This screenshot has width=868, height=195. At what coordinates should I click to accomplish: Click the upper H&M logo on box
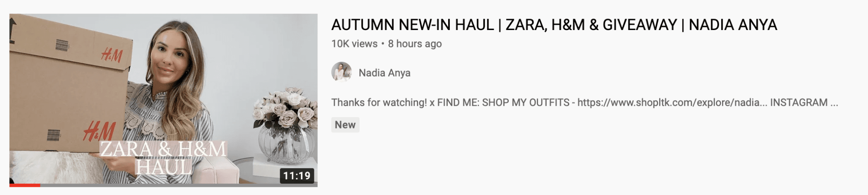pyautogui.click(x=112, y=56)
